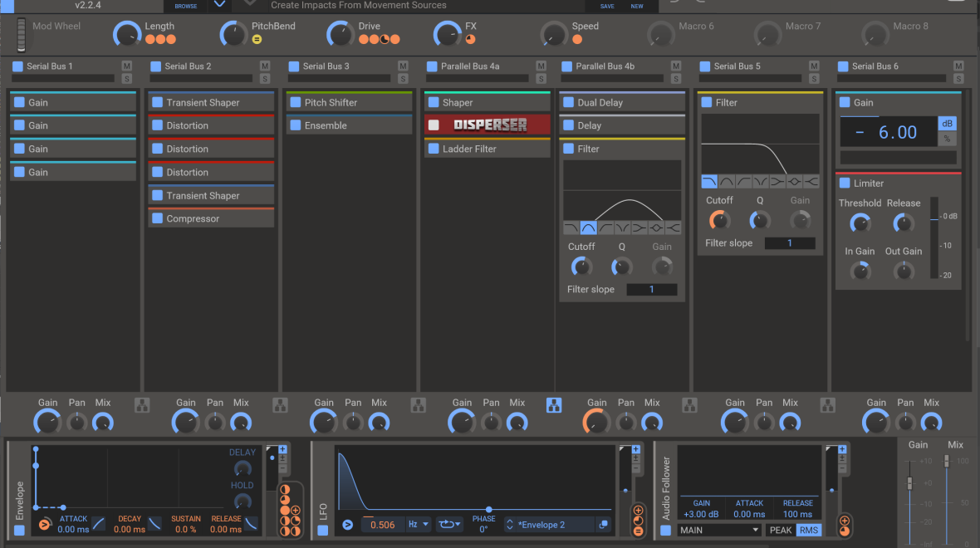Click Envelope plus modulation mode button
Image resolution: width=980 pixels, height=548 pixels.
(x=282, y=449)
